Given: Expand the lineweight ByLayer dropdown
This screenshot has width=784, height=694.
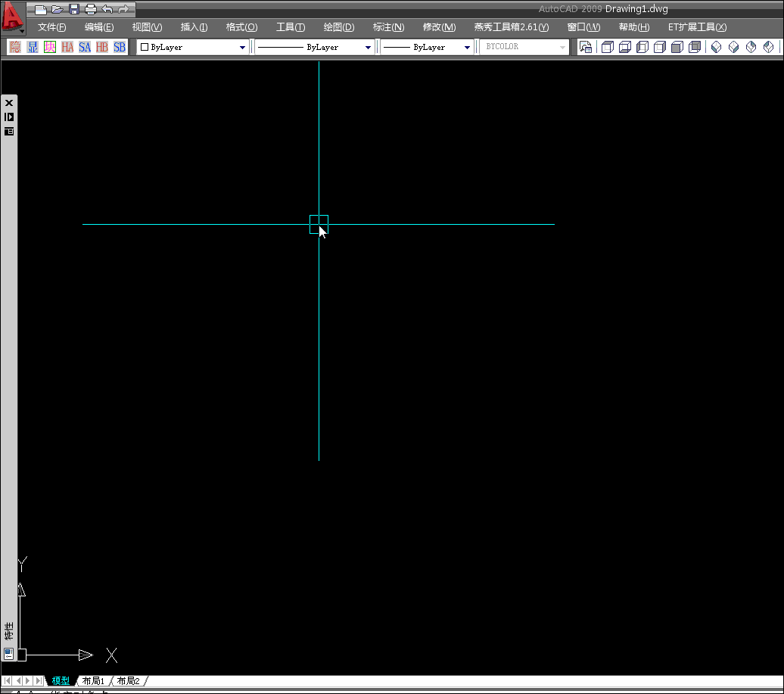Looking at the screenshot, I should click(467, 47).
